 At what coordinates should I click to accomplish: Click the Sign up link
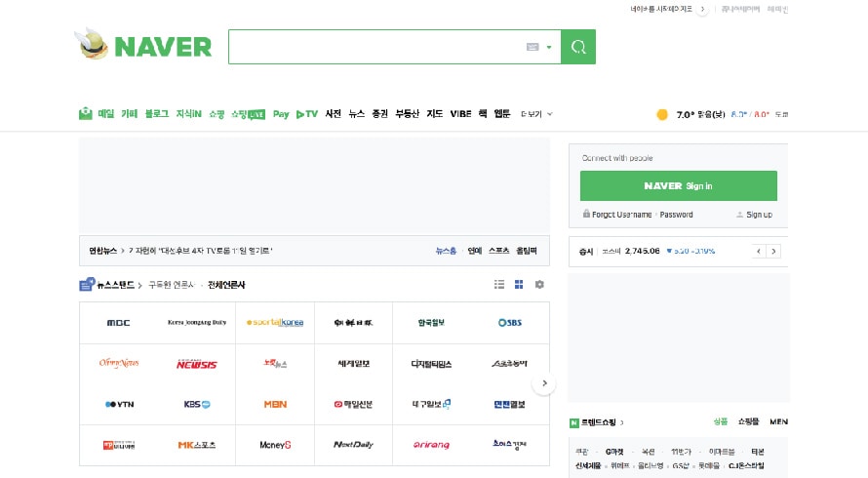pyautogui.click(x=759, y=215)
